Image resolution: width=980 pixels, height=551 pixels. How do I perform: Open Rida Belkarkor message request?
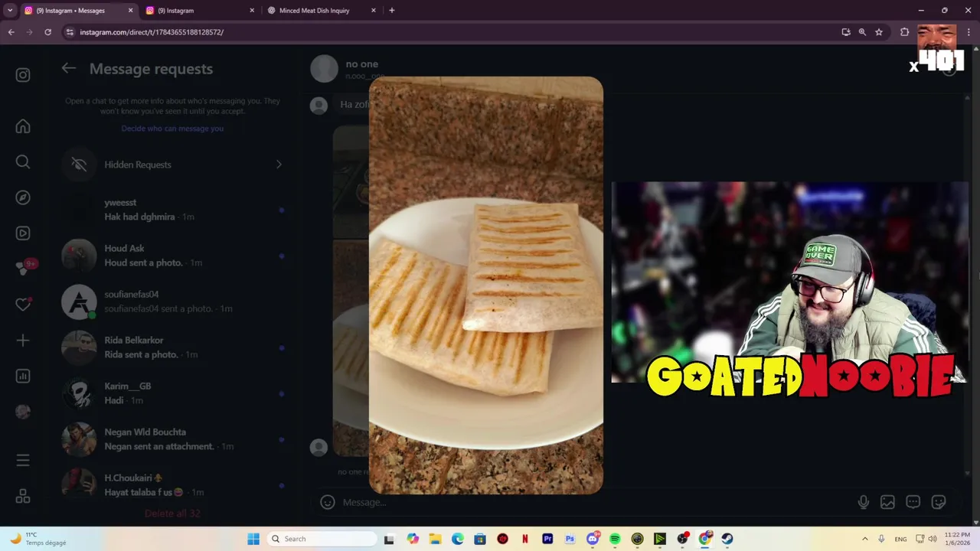coord(173,347)
